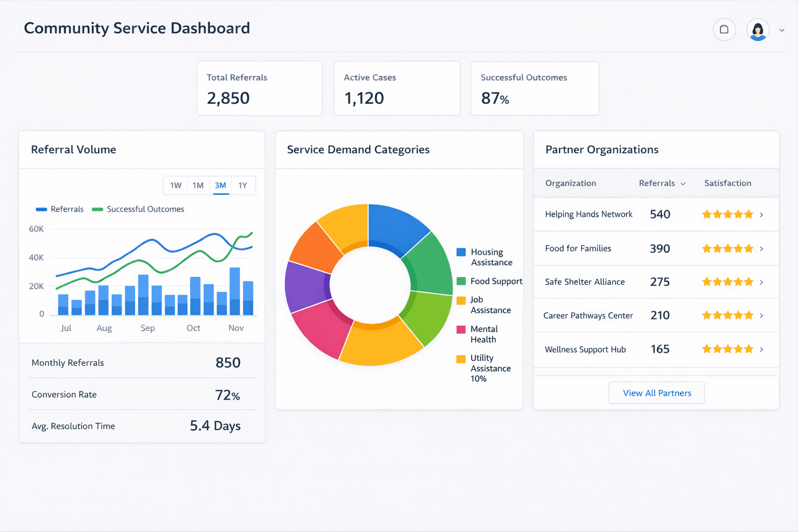798x532 pixels.
Task: Click the notifications icon in the header
Action: (x=724, y=30)
